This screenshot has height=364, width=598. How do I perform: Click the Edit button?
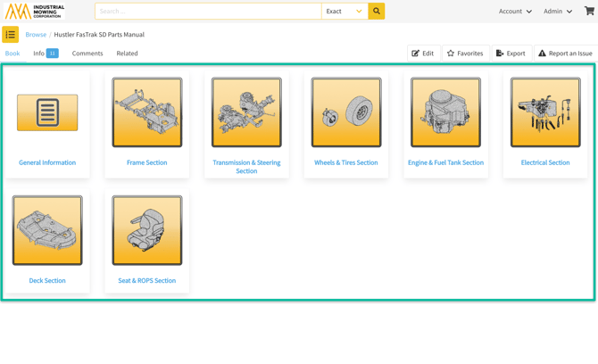[423, 54]
